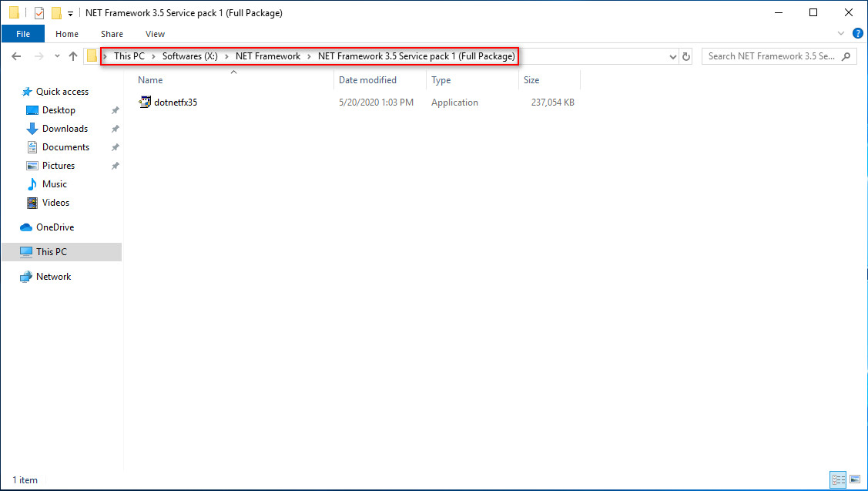Open the Share ribbon tab
The width and height of the screenshot is (868, 491).
pyautogui.click(x=112, y=34)
